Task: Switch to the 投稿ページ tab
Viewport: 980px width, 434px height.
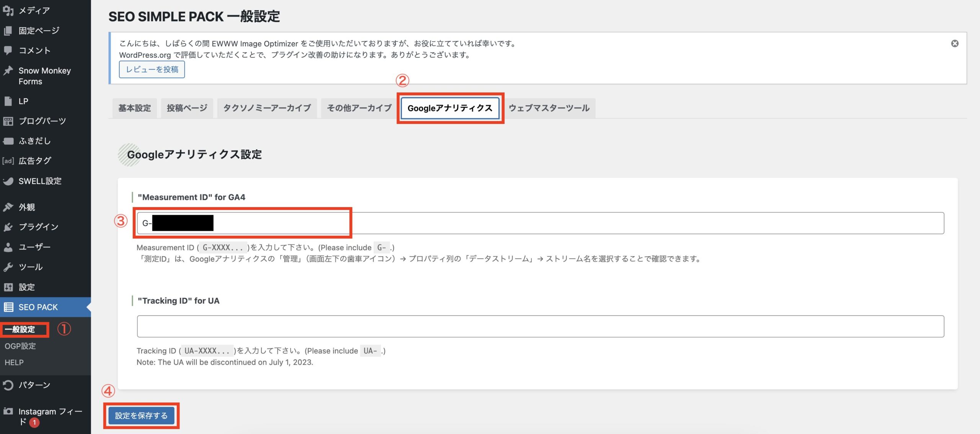Action: point(187,108)
